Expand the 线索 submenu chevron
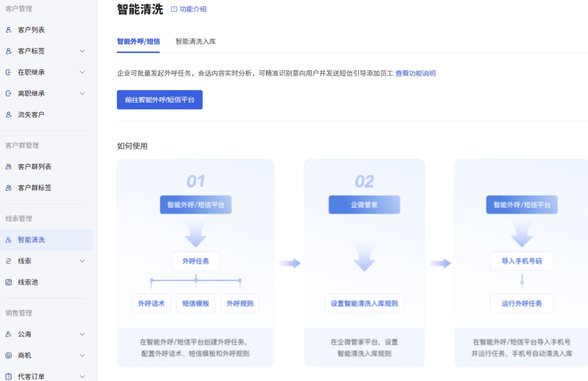 coord(82,261)
